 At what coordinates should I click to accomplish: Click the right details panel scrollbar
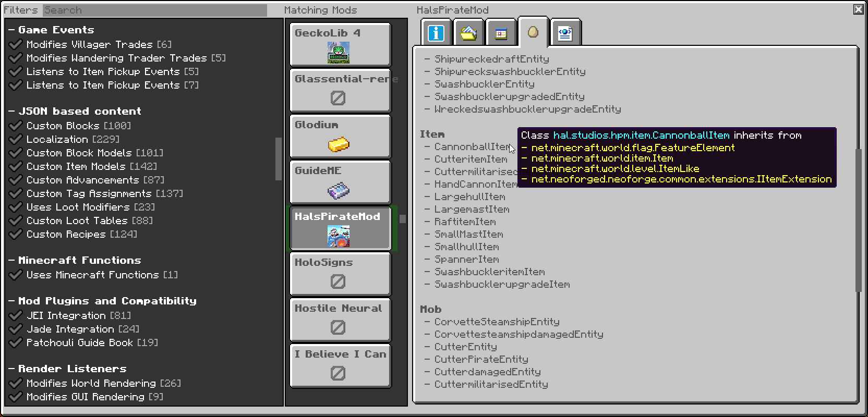[858, 219]
